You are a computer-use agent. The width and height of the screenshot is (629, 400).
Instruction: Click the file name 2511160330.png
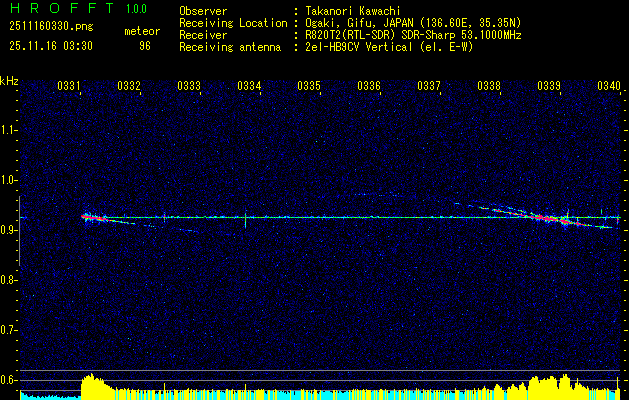(51, 27)
